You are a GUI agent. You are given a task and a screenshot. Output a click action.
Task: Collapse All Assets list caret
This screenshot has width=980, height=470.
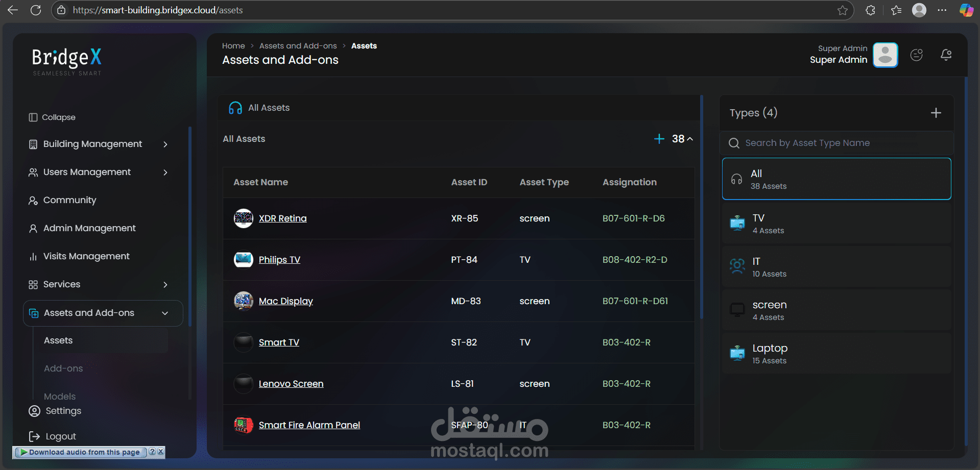click(x=690, y=139)
